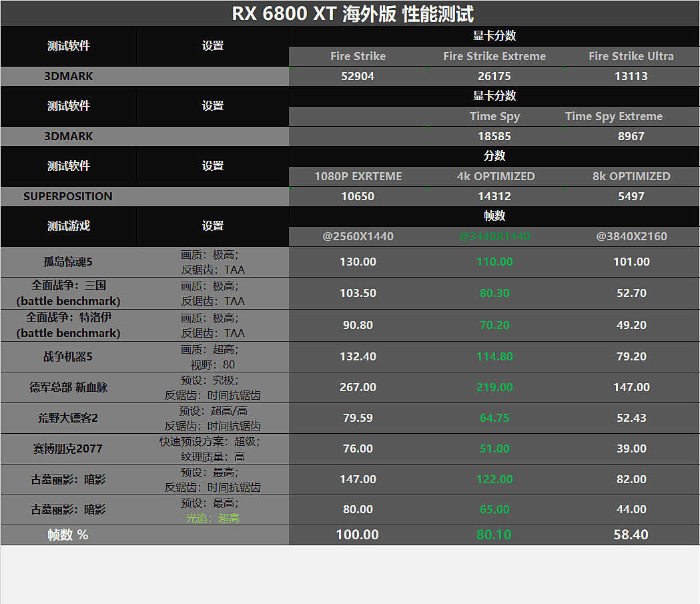
Task: Click the 赛博朋克2077 game name
Action: (x=68, y=448)
